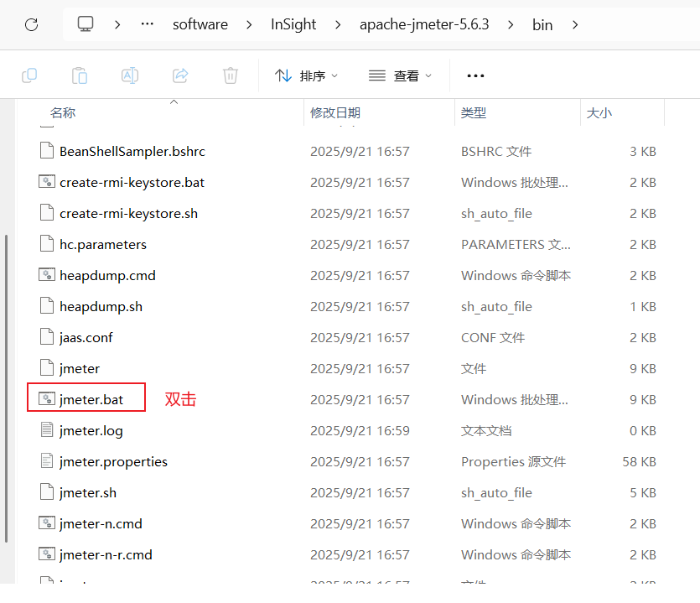The width and height of the screenshot is (700, 603).
Task: Select the jmeter.sh file name
Action: coord(88,492)
